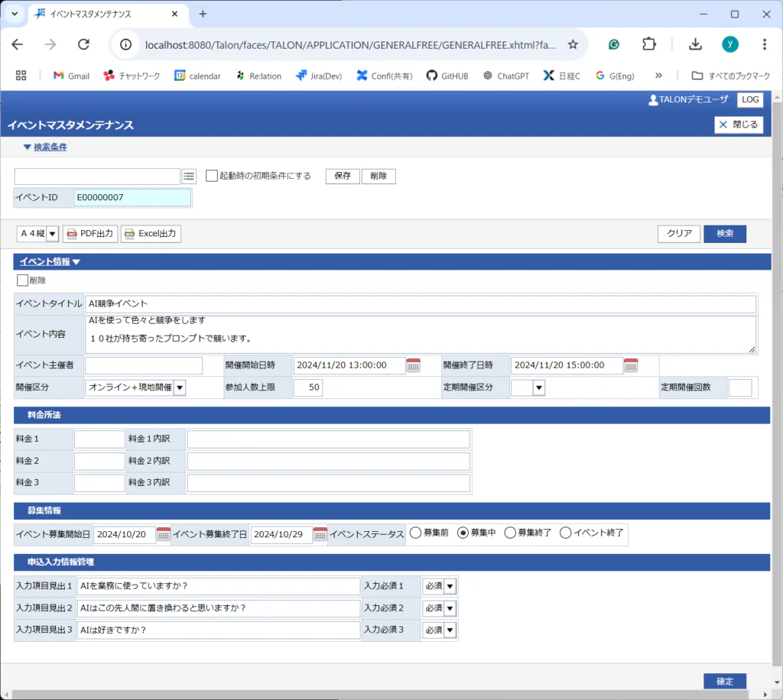Select the 募集終了 status radio button
783x700 pixels.
click(x=510, y=533)
